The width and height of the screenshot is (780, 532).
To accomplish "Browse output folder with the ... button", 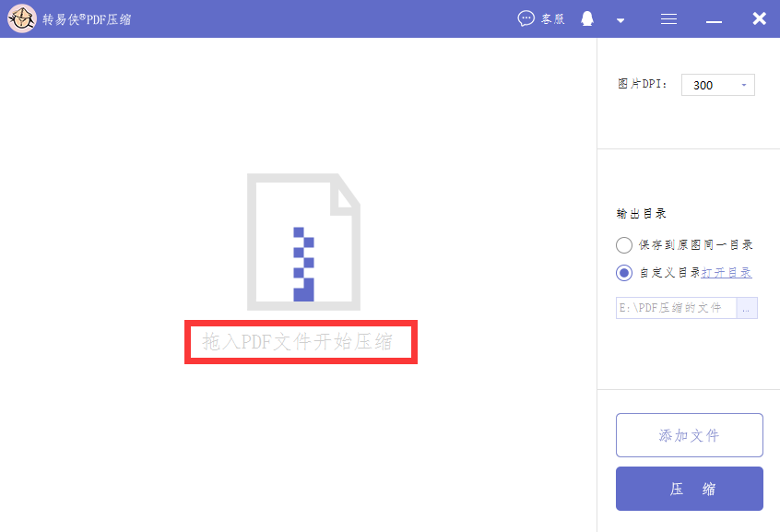I will pos(747,308).
